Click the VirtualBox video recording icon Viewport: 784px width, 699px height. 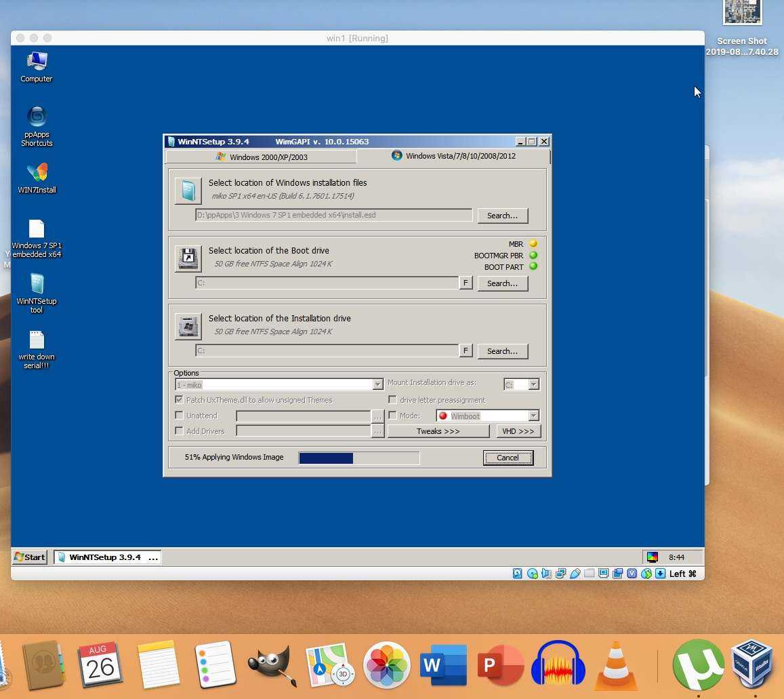(x=618, y=574)
